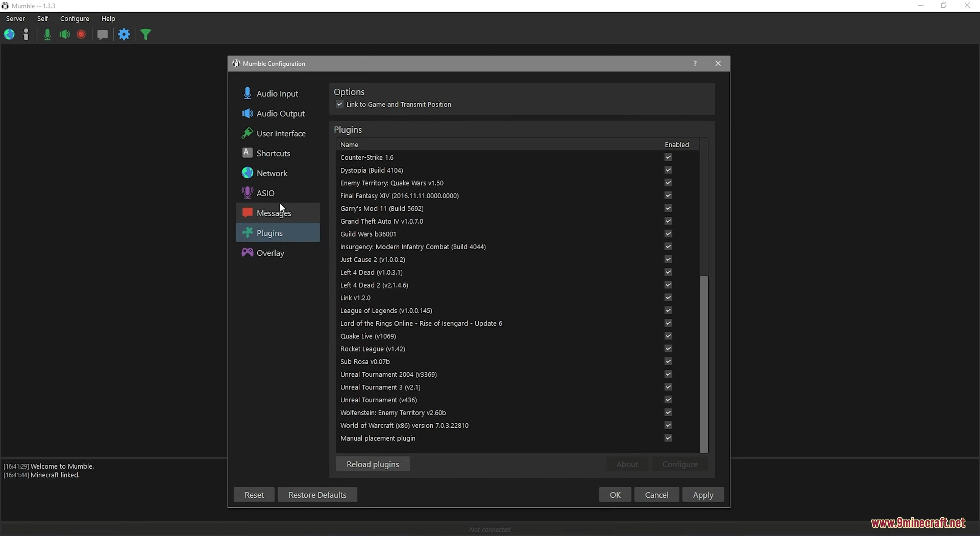Open server information icon in toolbar
This screenshot has width=980, height=536.
(26, 34)
